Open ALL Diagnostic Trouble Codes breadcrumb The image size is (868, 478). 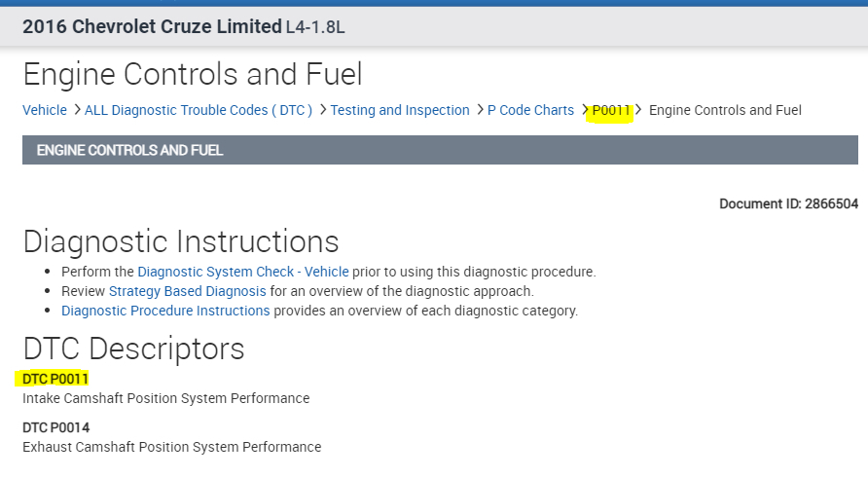pyautogui.click(x=199, y=110)
